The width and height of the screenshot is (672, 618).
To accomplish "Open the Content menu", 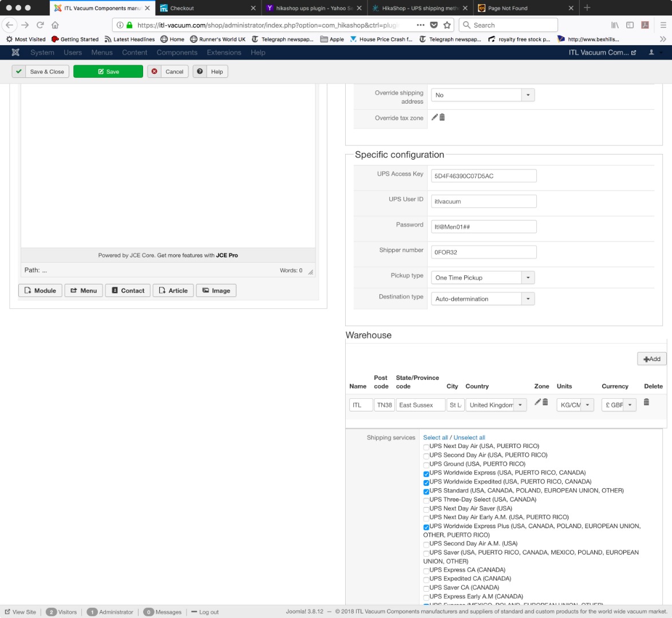I will pyautogui.click(x=134, y=52).
